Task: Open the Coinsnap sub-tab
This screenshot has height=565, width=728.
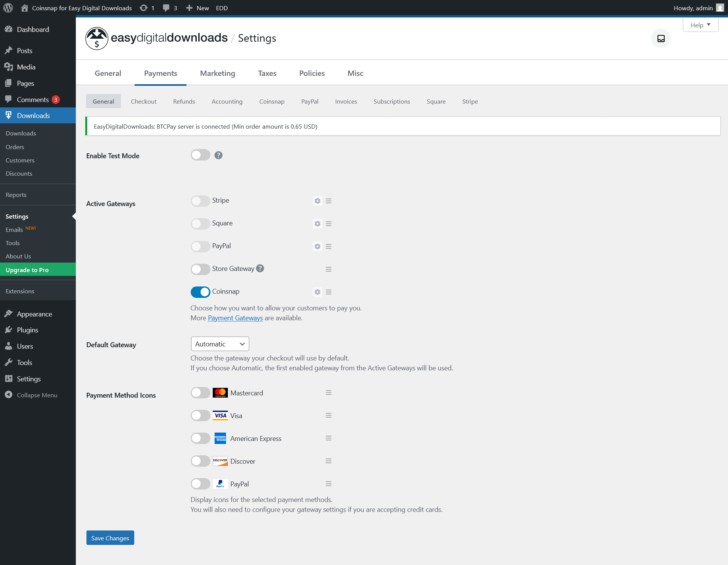Action: [272, 101]
